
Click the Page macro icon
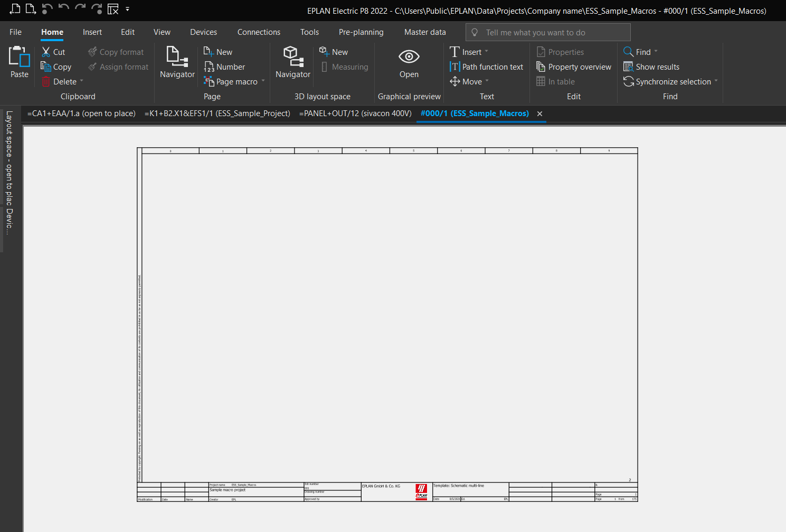pos(209,81)
